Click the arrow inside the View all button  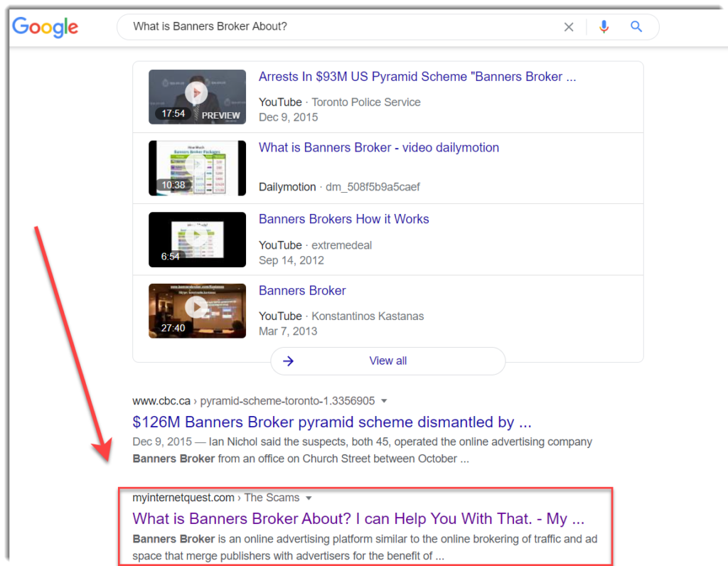coord(287,361)
